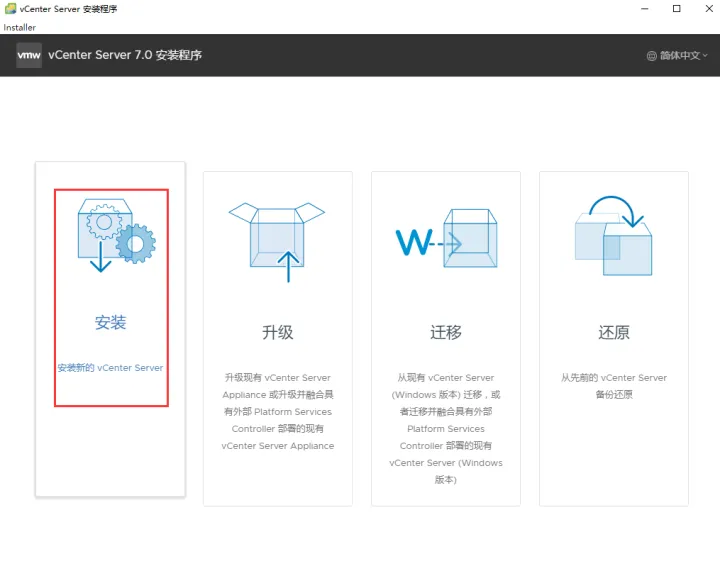Click the text 备份还原

[x=614, y=395]
